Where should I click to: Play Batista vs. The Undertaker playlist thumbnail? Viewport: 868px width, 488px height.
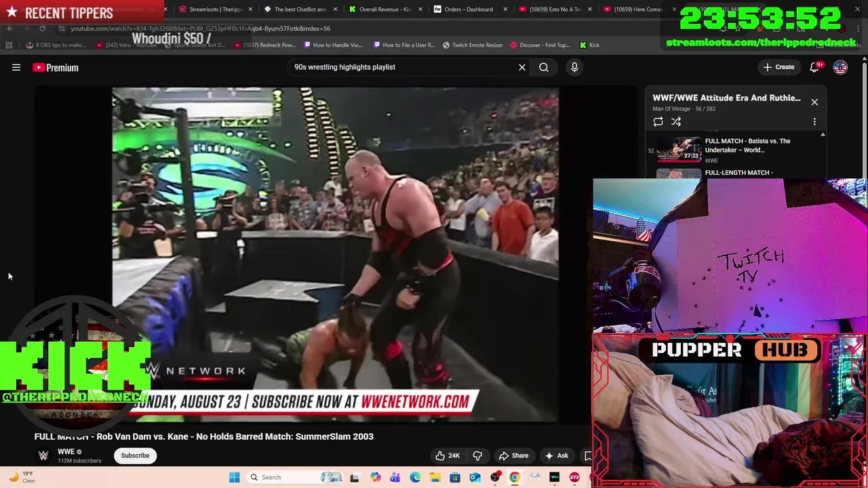679,150
